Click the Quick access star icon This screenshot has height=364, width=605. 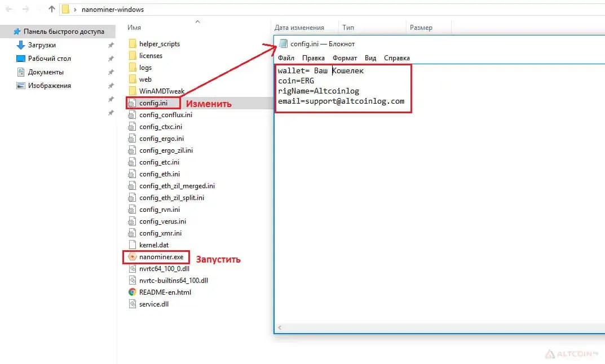click(x=17, y=31)
